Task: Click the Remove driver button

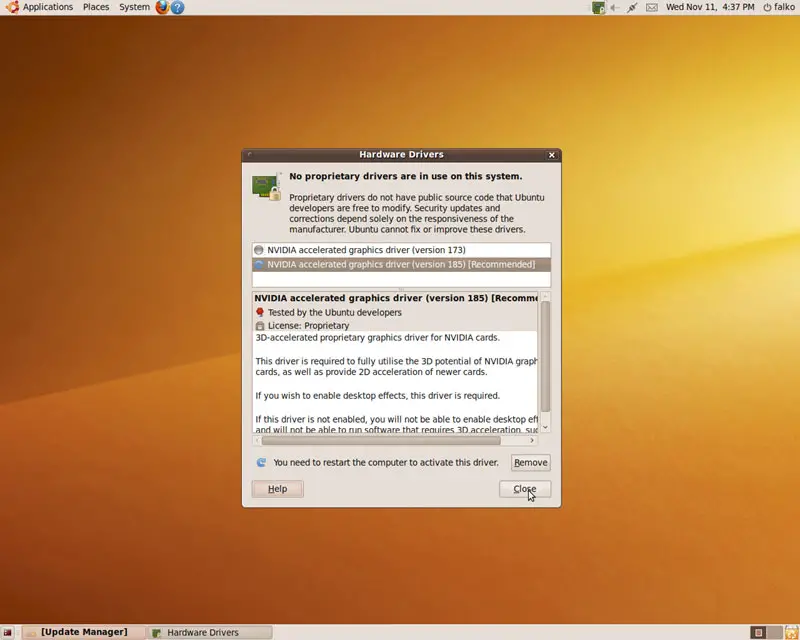Action: click(530, 463)
